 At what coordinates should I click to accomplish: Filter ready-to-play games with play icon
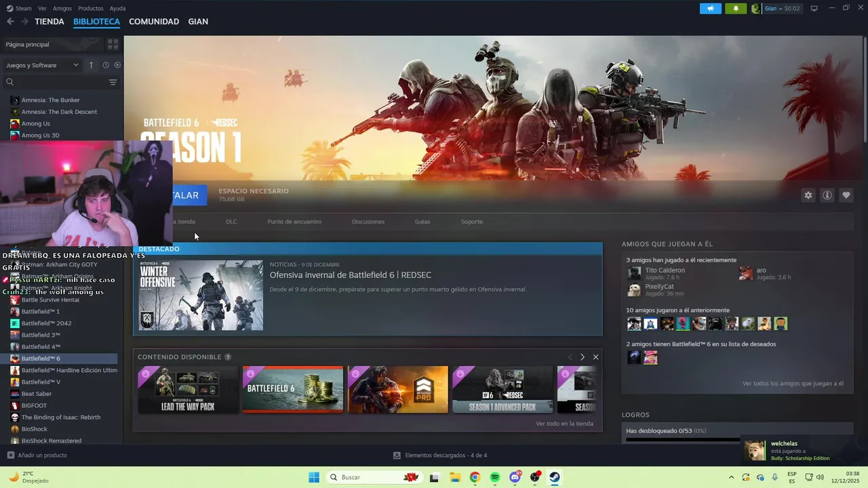pos(117,65)
